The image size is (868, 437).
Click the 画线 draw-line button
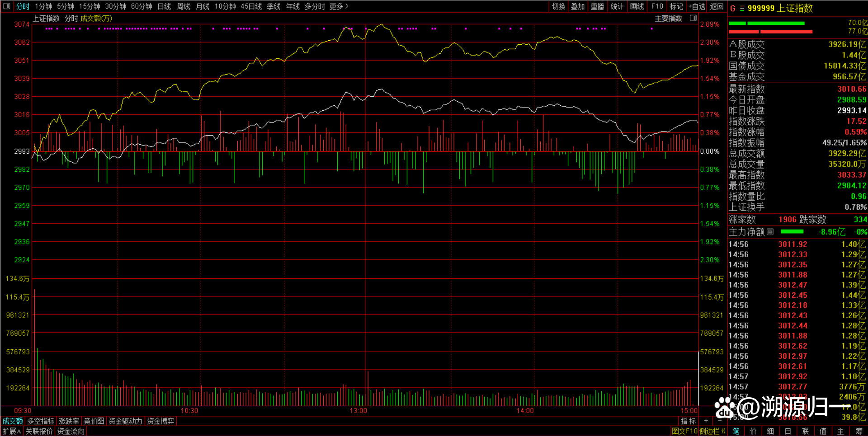[x=637, y=6]
